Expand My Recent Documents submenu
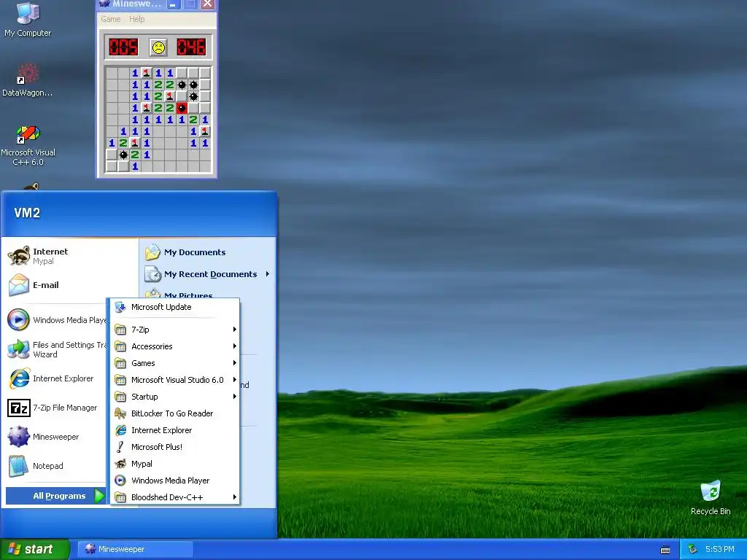 (206, 274)
